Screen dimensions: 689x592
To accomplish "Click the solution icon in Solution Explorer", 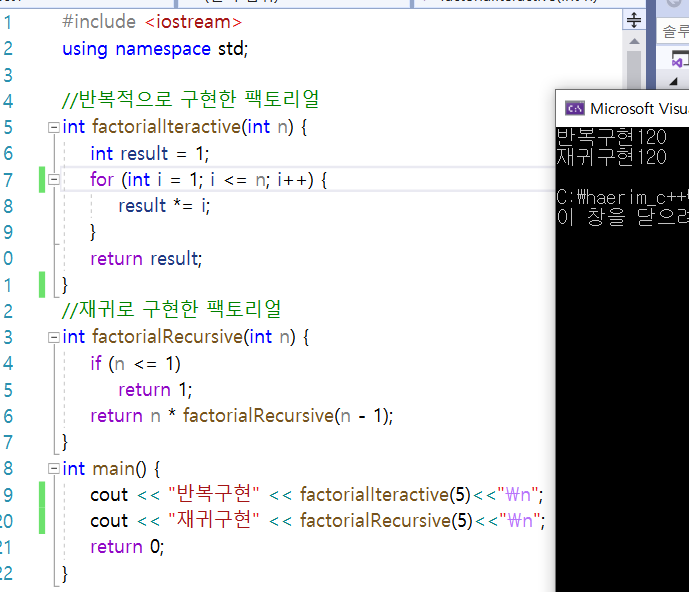I will 679,59.
